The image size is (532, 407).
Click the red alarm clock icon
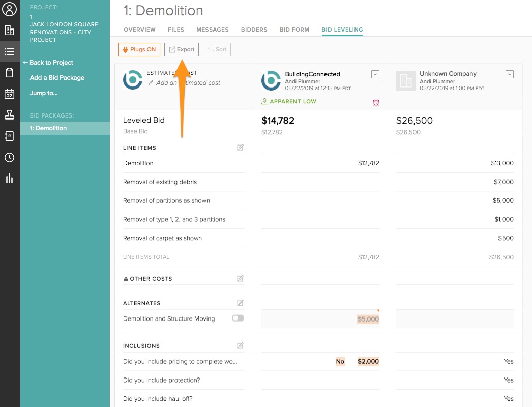click(x=376, y=103)
